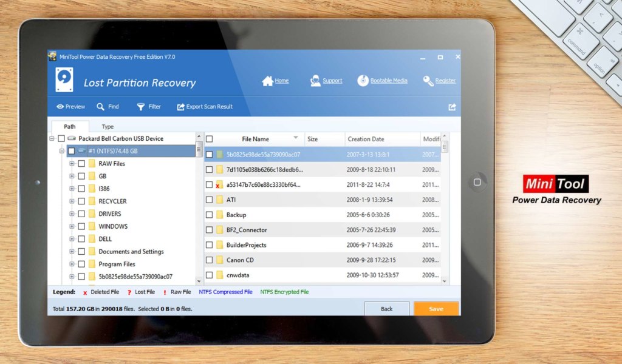Open the File Name column dropdown
The height and width of the screenshot is (364, 622).
pos(295,138)
